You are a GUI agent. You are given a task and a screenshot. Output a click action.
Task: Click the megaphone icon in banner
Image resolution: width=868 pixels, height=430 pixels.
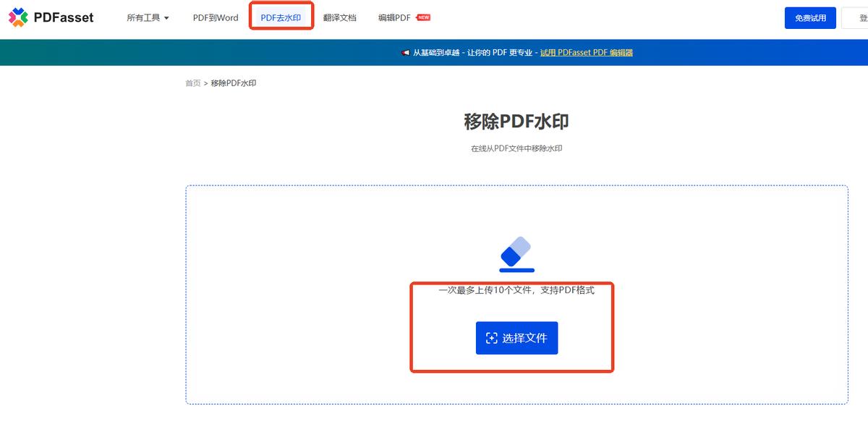406,52
